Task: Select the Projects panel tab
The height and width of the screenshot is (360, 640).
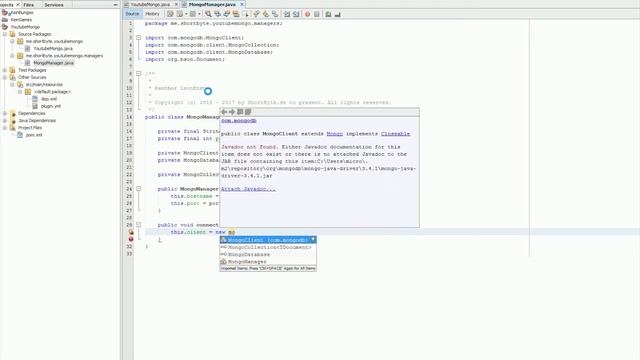Action: [7, 4]
